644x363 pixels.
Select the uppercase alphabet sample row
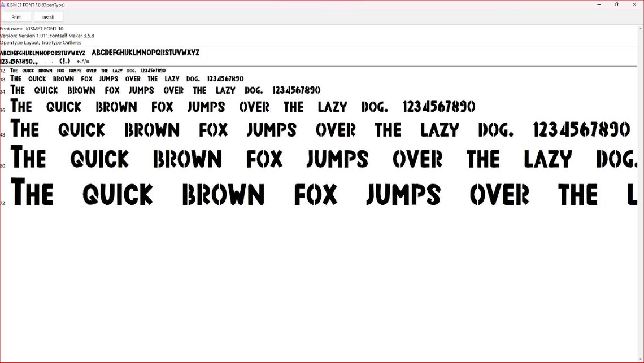tap(99, 52)
